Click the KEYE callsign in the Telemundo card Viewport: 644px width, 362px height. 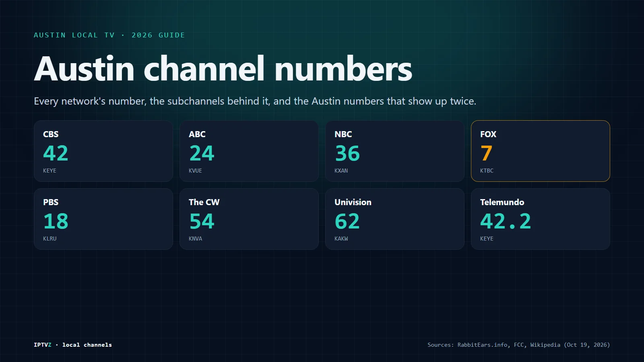487,239
